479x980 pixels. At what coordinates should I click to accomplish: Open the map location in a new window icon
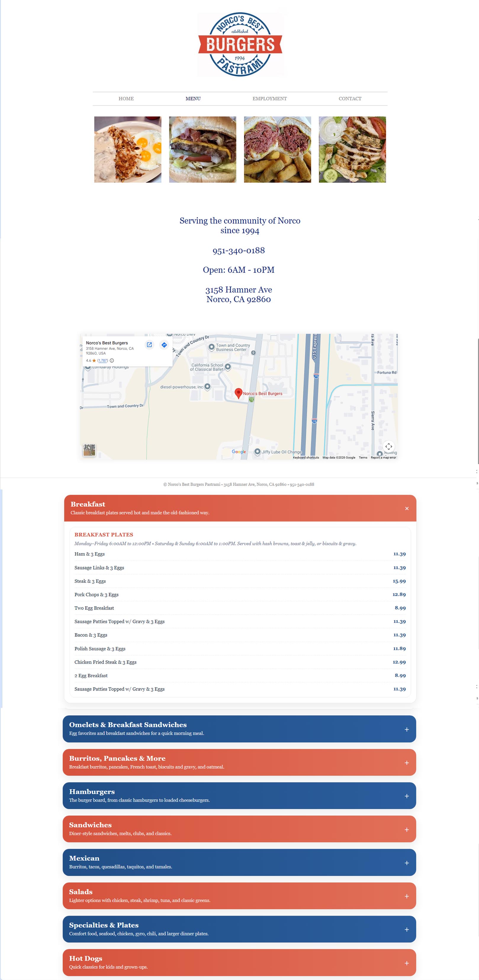pyautogui.click(x=150, y=345)
